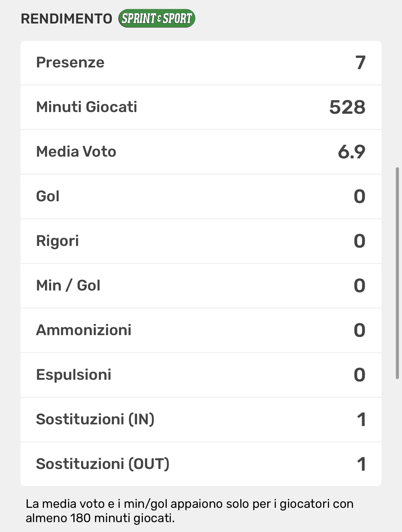Click the 6.9 average rating value
Image resolution: width=402 pixels, height=532 pixels.
pyautogui.click(x=352, y=152)
